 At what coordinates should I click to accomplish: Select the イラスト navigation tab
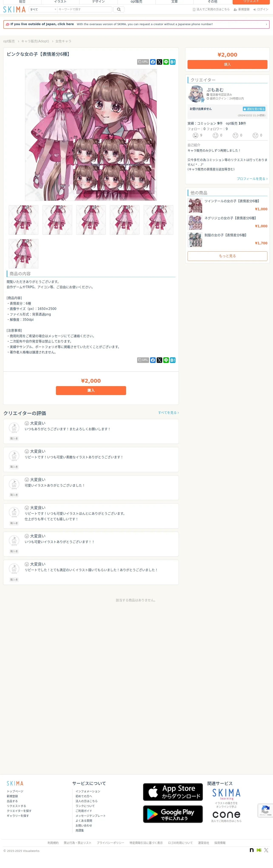pos(60,2)
